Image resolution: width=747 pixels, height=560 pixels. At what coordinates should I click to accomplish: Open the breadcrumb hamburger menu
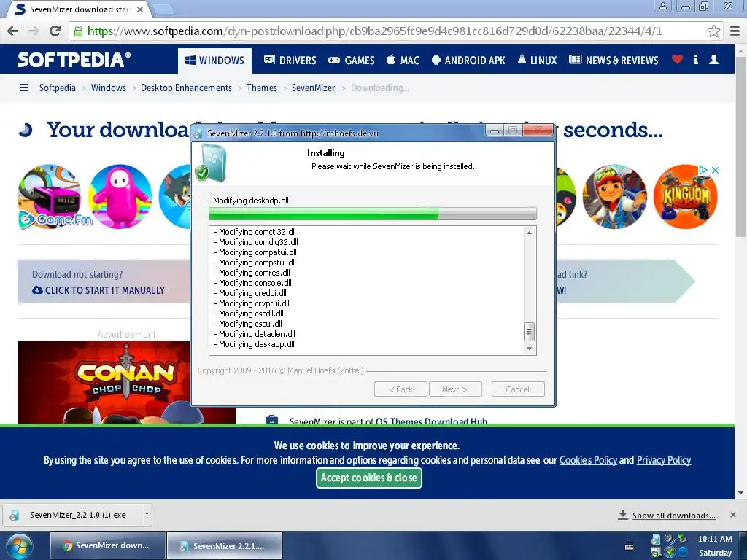[24, 87]
